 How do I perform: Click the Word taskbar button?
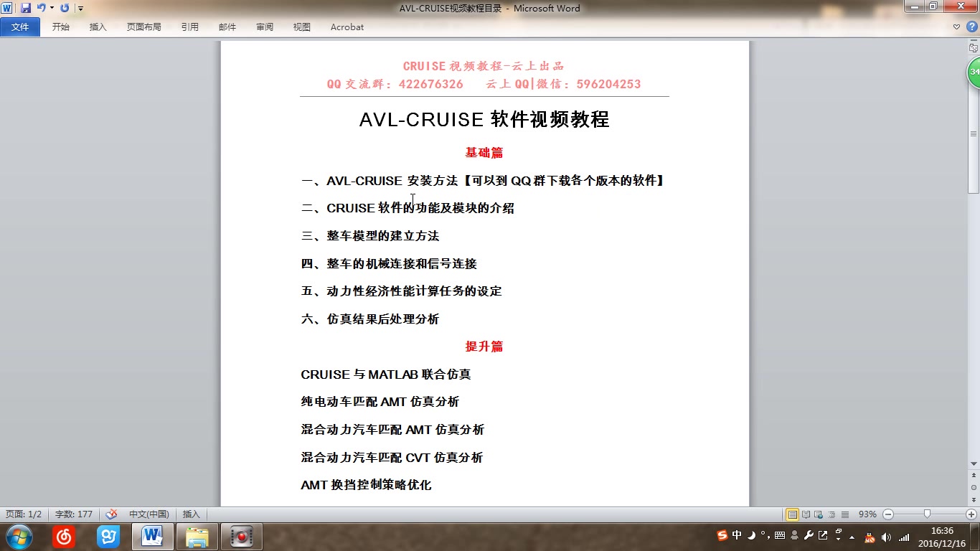(152, 537)
